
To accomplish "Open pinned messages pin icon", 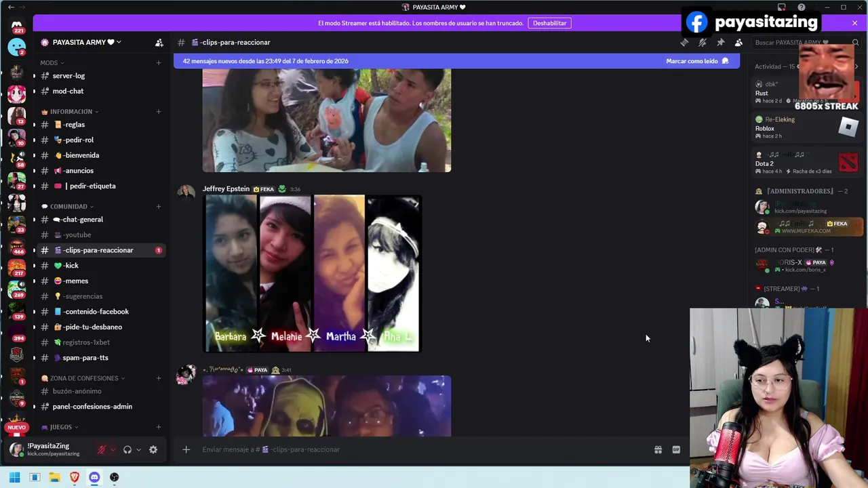I will pyautogui.click(x=721, y=42).
